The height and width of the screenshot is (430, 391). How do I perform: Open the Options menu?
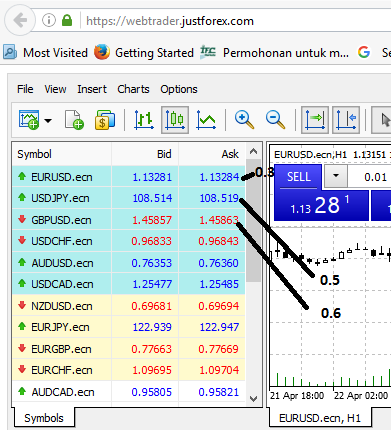click(x=179, y=89)
